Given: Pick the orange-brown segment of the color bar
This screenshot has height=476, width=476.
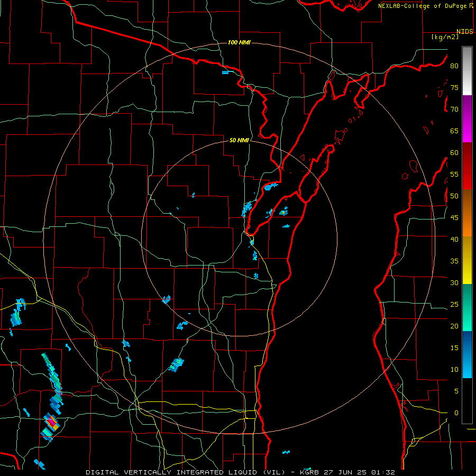Looking at the screenshot, I should 467,213.
